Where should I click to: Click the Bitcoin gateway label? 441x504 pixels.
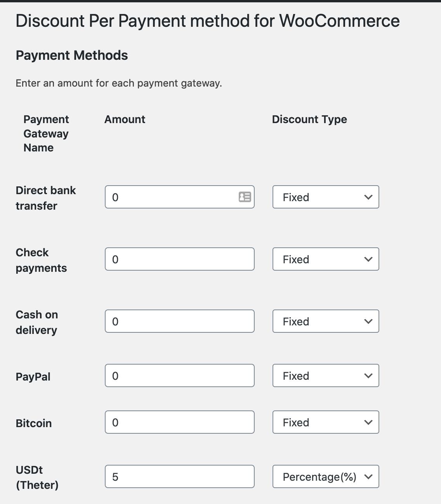coord(33,423)
